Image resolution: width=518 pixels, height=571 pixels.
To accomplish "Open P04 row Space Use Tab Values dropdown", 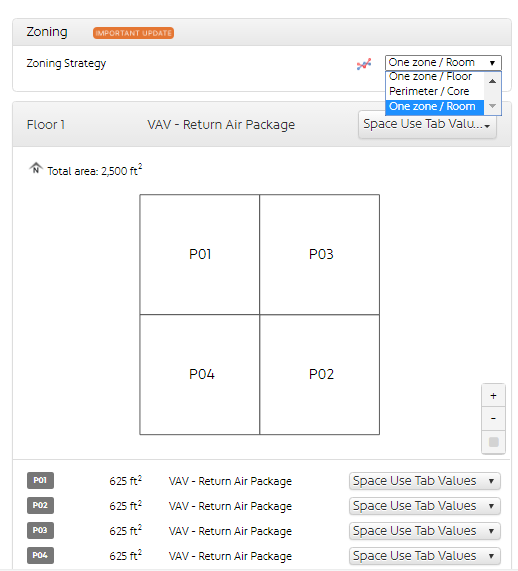I will [424, 556].
